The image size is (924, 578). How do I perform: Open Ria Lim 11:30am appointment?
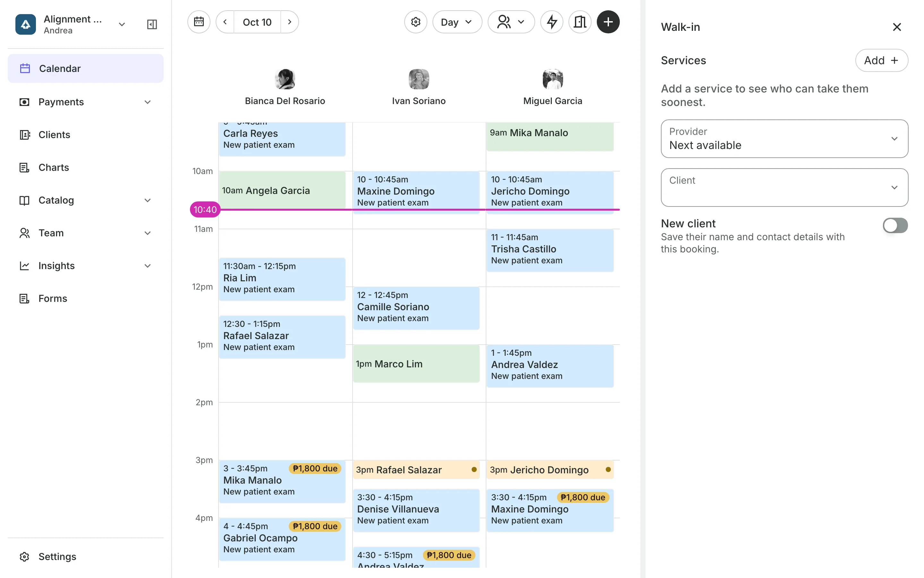click(282, 279)
